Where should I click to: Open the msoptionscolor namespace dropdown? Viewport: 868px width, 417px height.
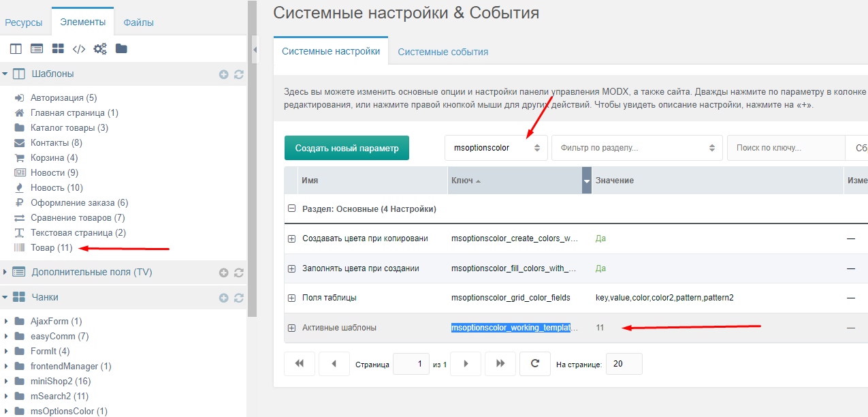coord(496,148)
